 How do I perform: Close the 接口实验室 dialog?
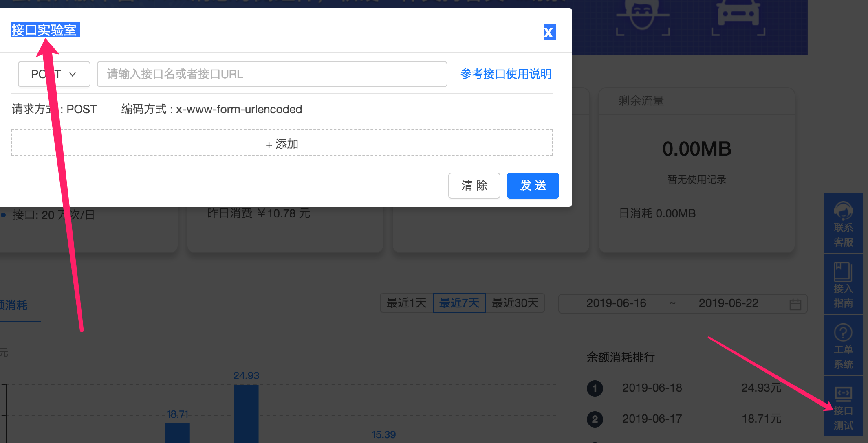pos(549,32)
